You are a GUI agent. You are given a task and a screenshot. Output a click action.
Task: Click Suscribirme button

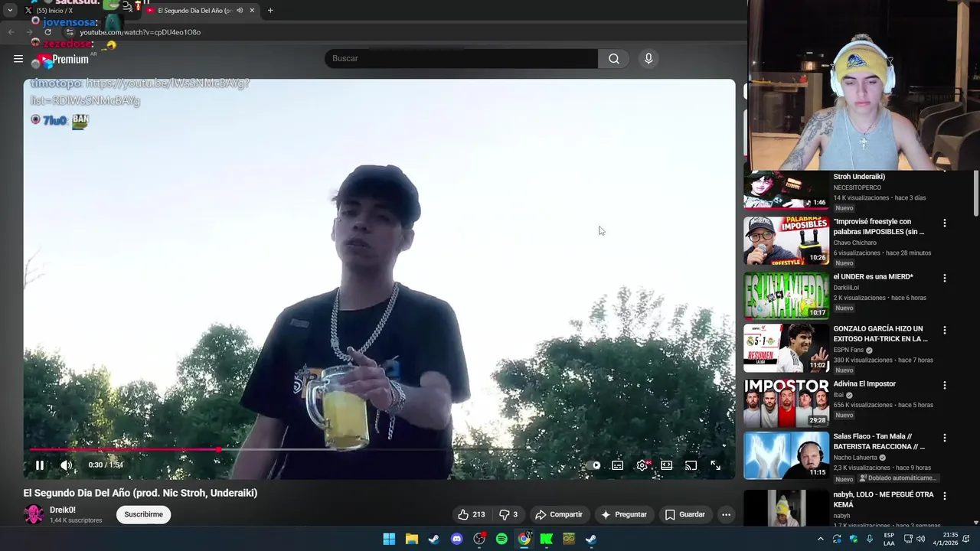pos(144,514)
